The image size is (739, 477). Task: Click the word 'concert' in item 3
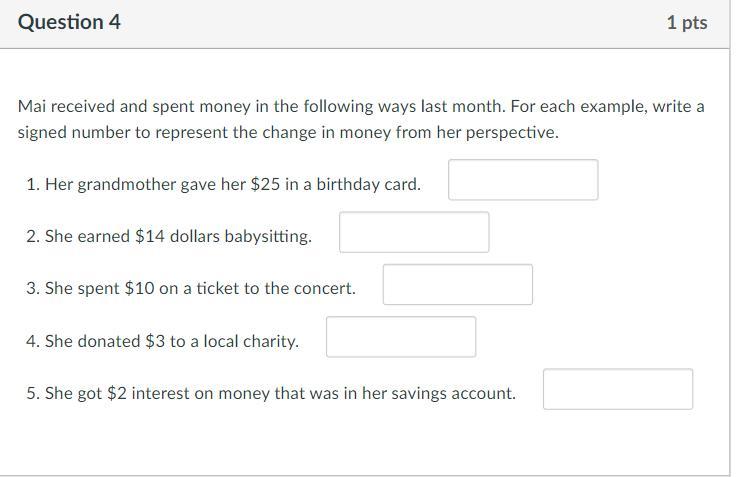pos(324,289)
